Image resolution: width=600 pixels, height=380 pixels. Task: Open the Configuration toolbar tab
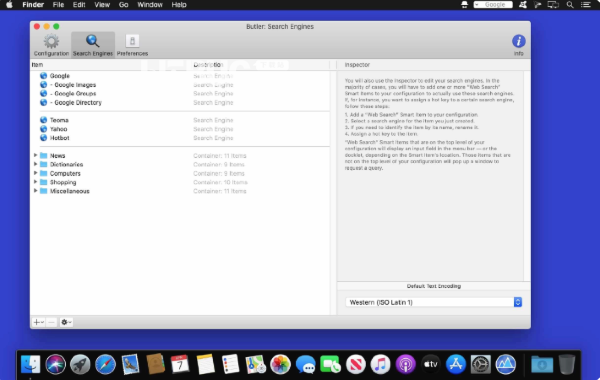click(x=51, y=45)
